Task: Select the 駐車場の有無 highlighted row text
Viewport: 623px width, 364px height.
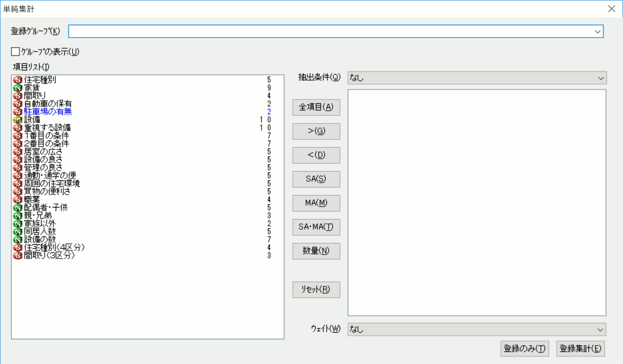Action: point(48,112)
